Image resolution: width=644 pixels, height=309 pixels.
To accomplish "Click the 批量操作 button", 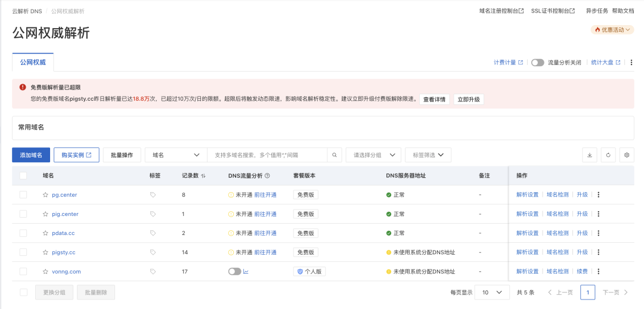I will tap(122, 155).
